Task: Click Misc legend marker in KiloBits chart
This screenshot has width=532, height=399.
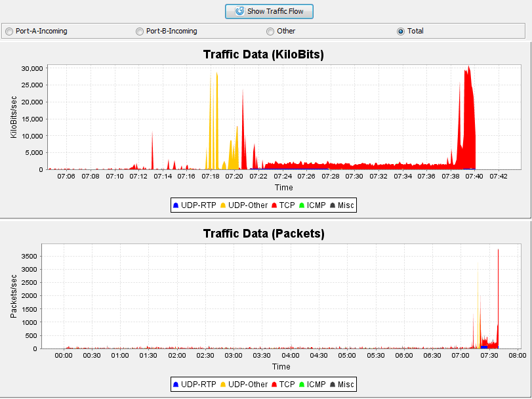Action: [333, 205]
